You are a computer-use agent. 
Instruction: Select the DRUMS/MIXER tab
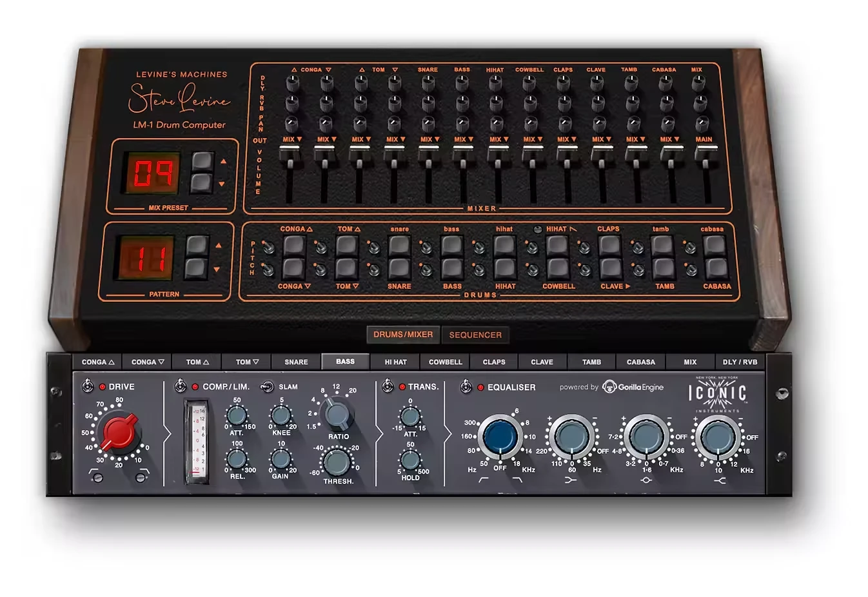(x=403, y=334)
